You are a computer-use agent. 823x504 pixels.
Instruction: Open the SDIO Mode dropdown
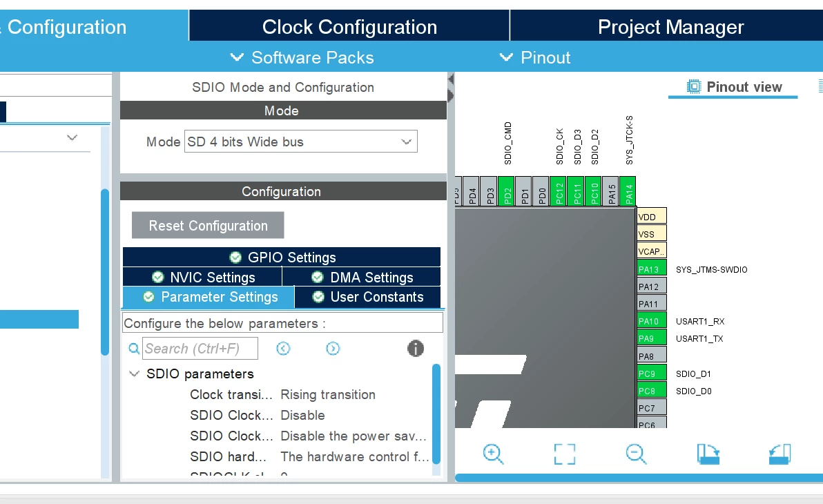click(x=301, y=142)
